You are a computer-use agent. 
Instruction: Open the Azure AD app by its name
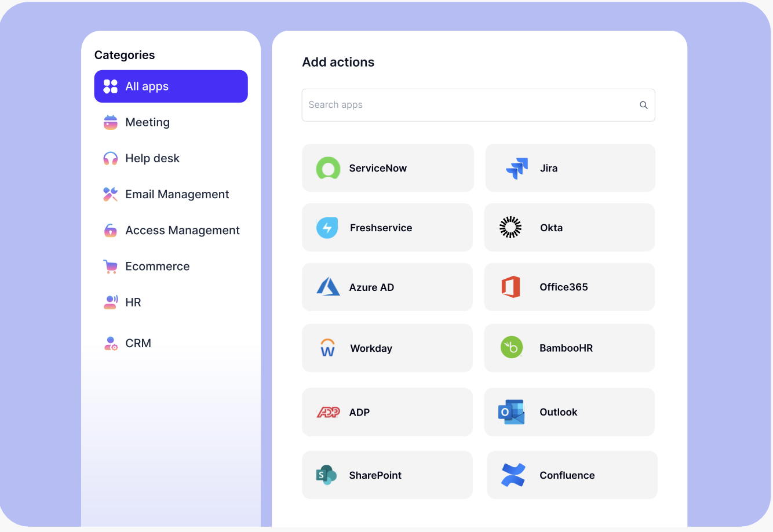click(x=371, y=287)
